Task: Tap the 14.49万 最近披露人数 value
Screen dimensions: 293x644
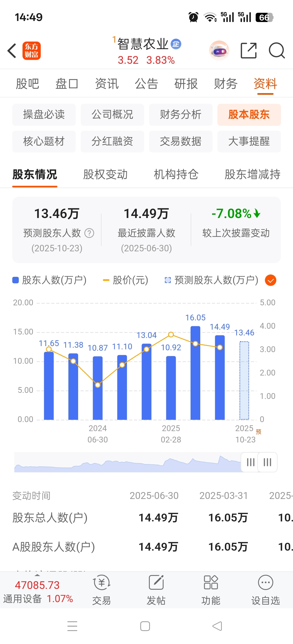Action: pyautogui.click(x=146, y=214)
